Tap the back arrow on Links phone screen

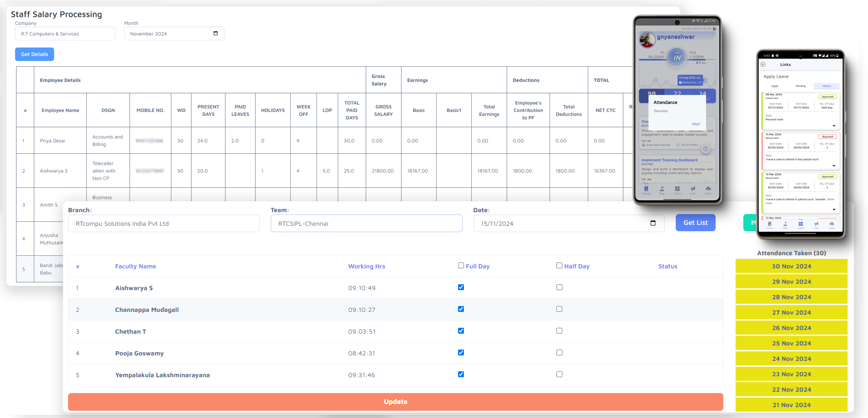point(763,64)
